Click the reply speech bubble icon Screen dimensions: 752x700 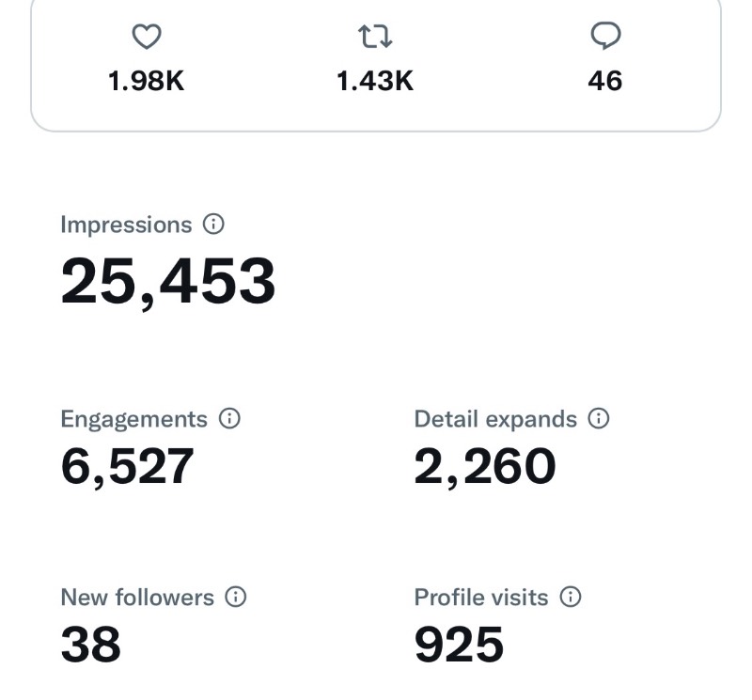(x=605, y=36)
